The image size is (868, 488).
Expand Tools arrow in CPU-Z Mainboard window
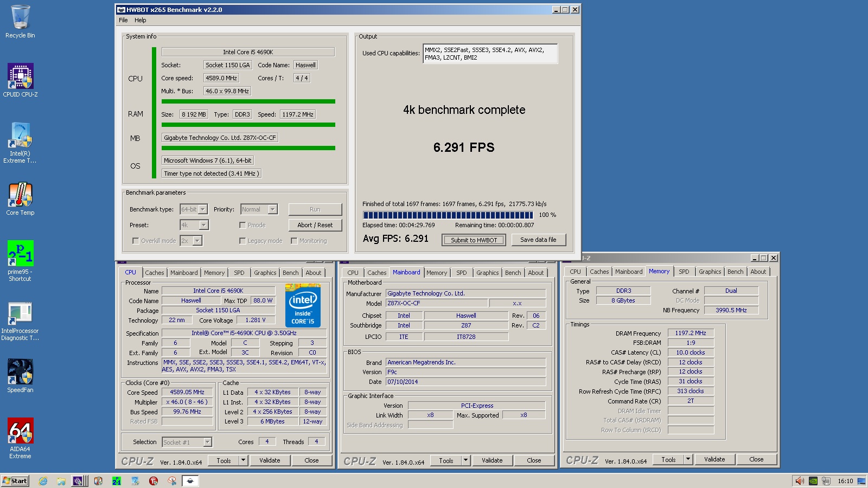(465, 460)
